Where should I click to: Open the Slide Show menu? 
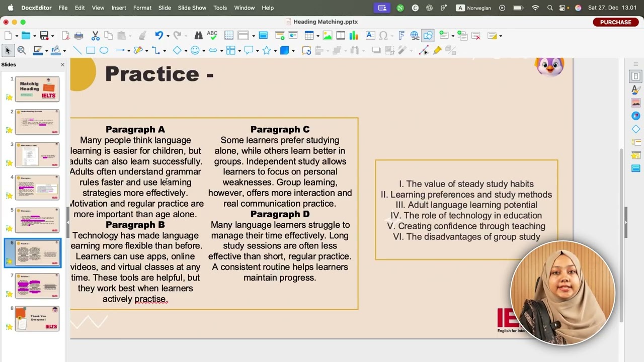pos(192,8)
